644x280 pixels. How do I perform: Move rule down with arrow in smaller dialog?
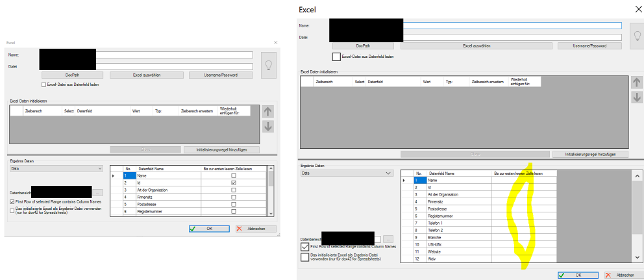268,126
